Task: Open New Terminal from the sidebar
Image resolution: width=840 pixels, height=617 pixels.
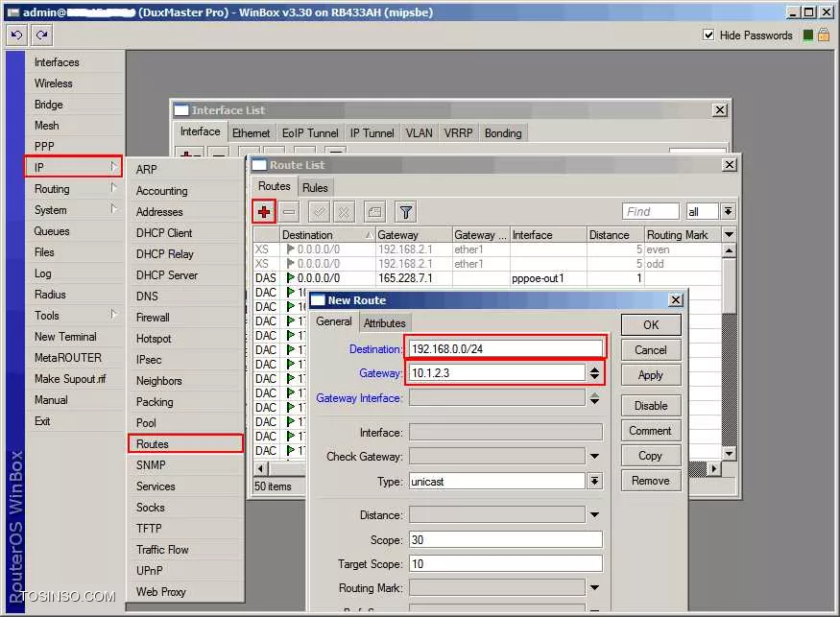Action: click(73, 337)
